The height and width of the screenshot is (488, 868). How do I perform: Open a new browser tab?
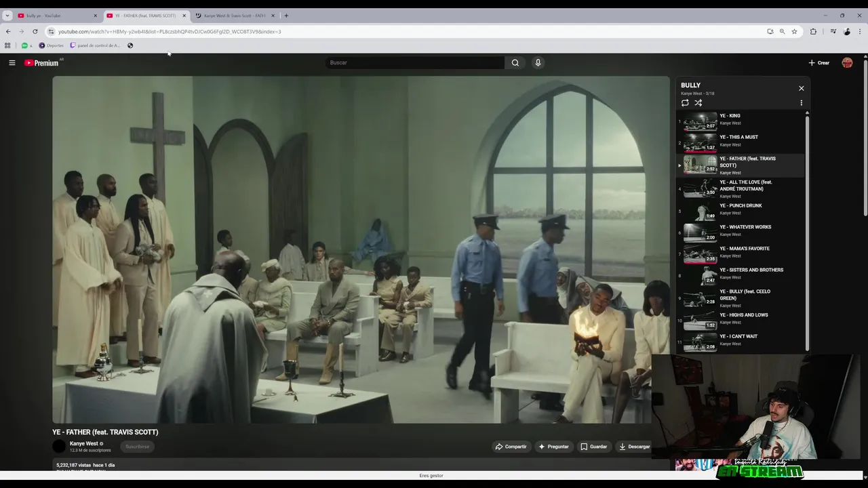pyautogui.click(x=286, y=16)
